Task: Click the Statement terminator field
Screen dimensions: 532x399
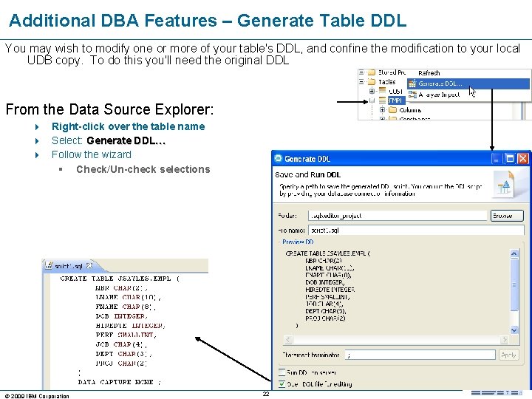Action: [420, 355]
